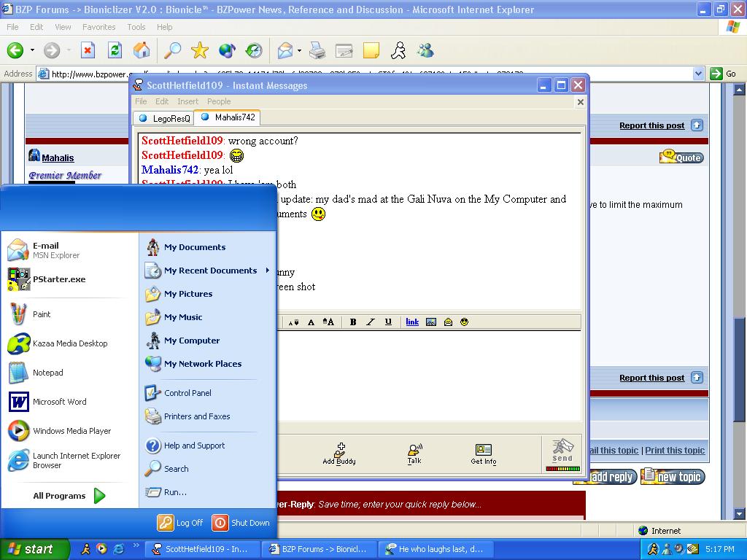Click the Start button on taskbar
This screenshot has width=747, height=560.
34,549
